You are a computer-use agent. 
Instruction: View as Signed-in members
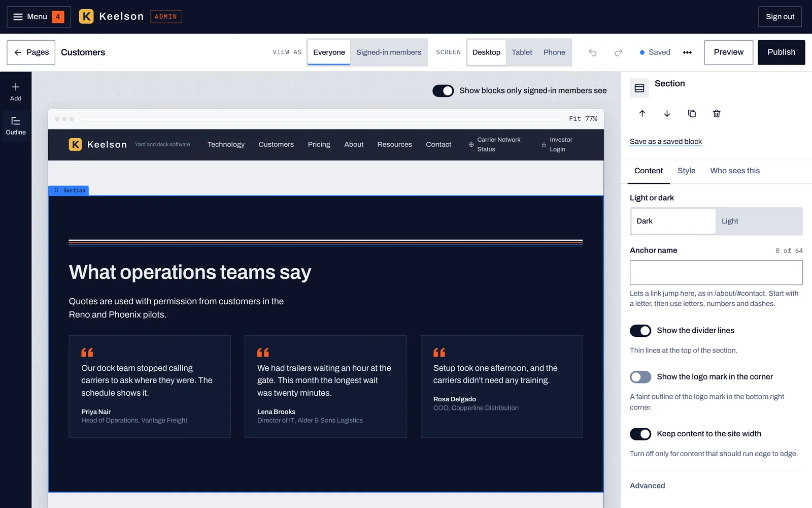pos(389,52)
